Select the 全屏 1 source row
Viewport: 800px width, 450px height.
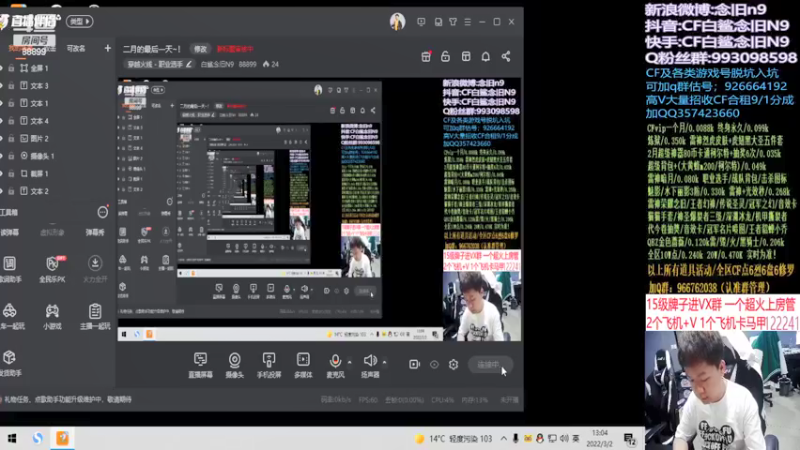[x=57, y=68]
